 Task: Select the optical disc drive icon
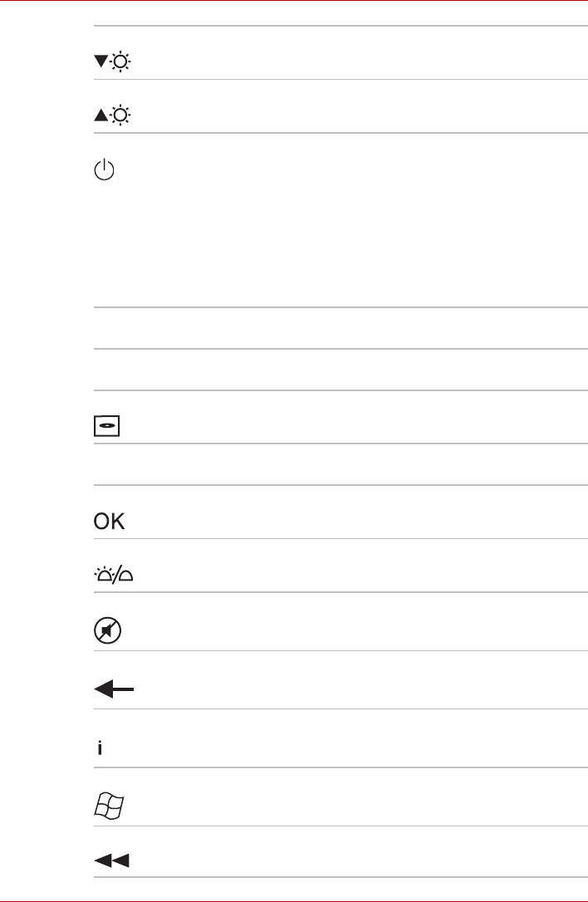pyautogui.click(x=106, y=426)
